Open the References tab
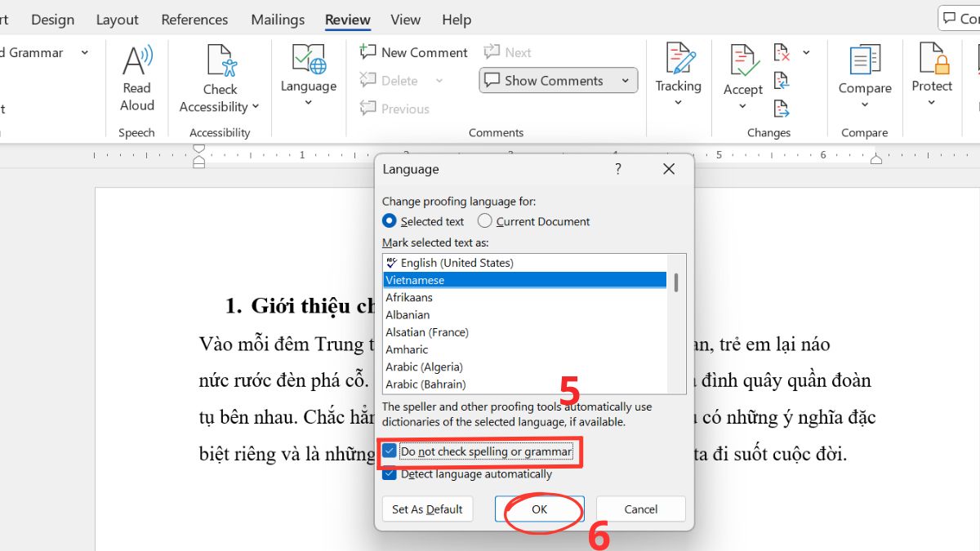Viewport: 980px width, 551px height. (x=196, y=20)
